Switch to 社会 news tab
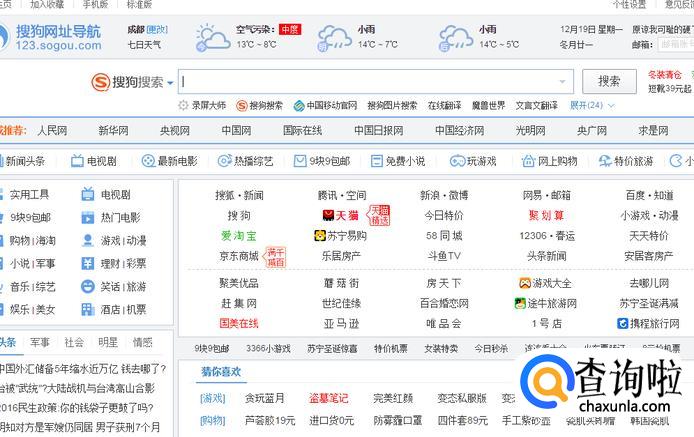 click(74, 342)
